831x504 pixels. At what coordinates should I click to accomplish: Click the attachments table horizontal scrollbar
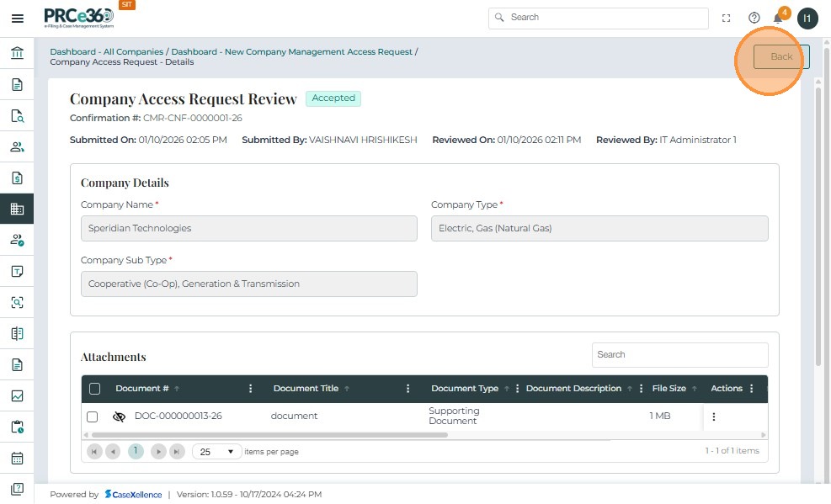(x=269, y=435)
